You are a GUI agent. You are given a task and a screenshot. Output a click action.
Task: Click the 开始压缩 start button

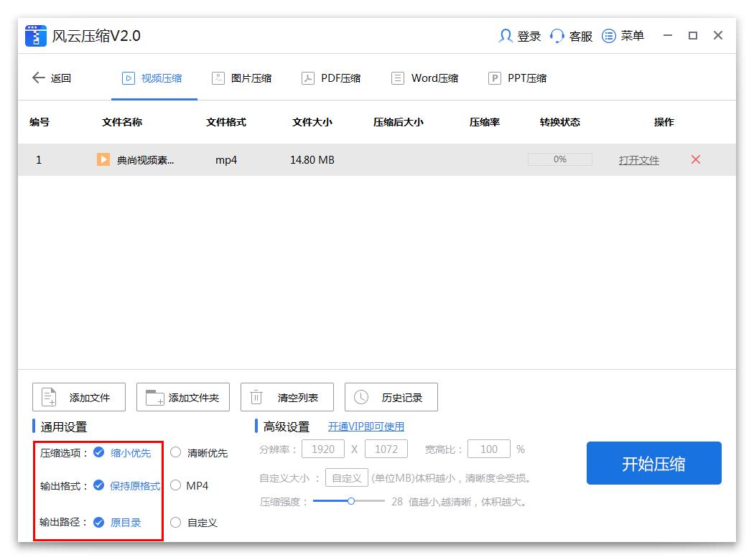click(653, 463)
